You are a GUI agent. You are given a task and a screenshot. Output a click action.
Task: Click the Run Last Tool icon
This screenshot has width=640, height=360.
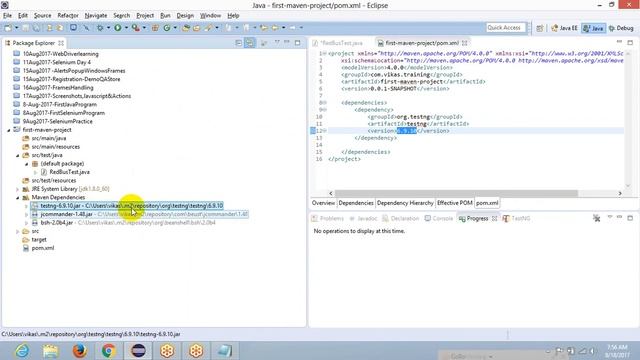136,28
